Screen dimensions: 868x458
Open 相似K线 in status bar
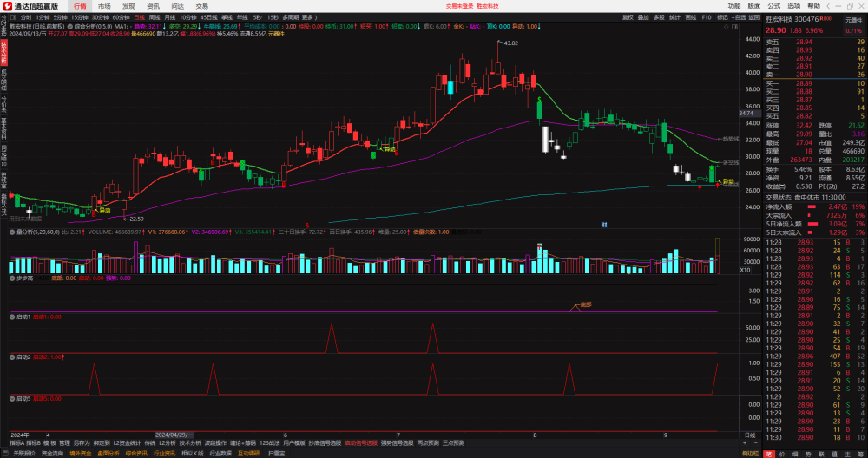coord(191,454)
